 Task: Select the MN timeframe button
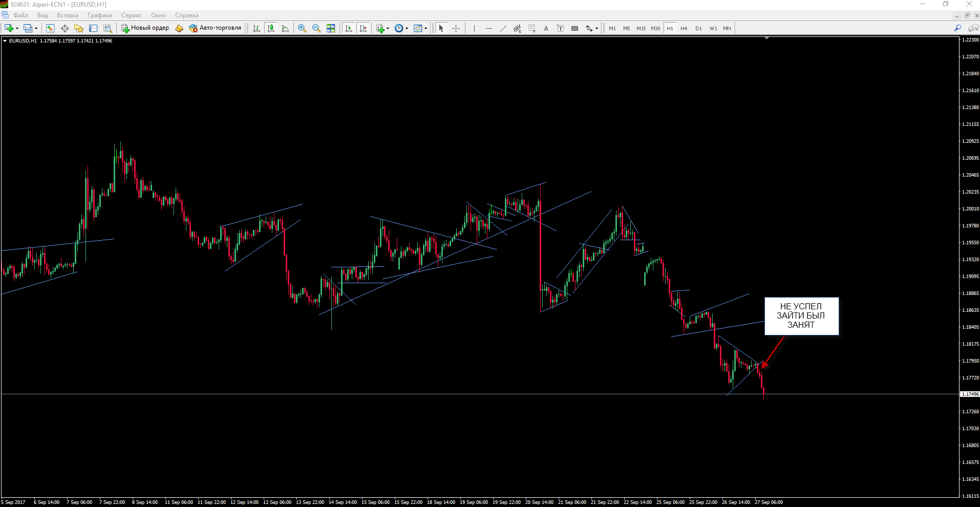point(727,28)
